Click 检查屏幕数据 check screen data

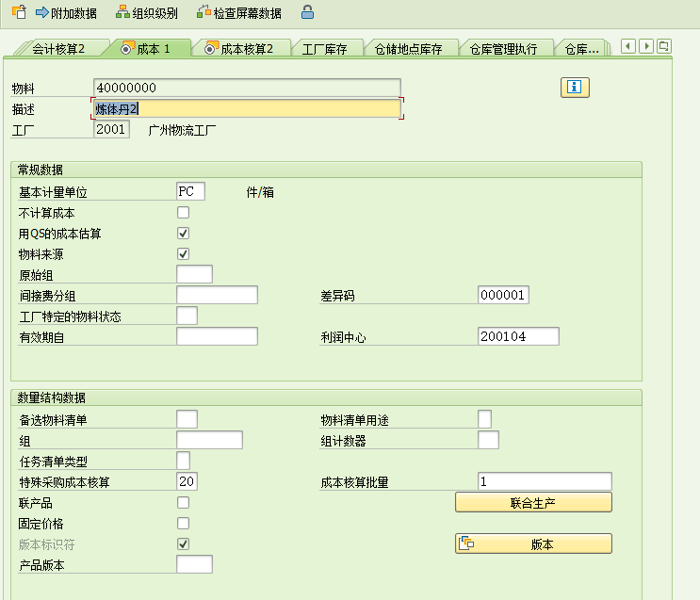[x=239, y=13]
